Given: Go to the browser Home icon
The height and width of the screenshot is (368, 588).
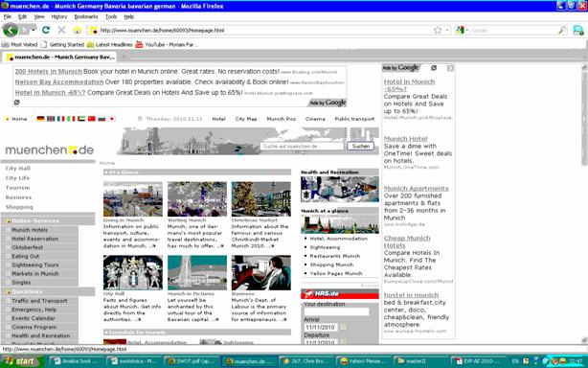Looking at the screenshot, I should (77, 30).
